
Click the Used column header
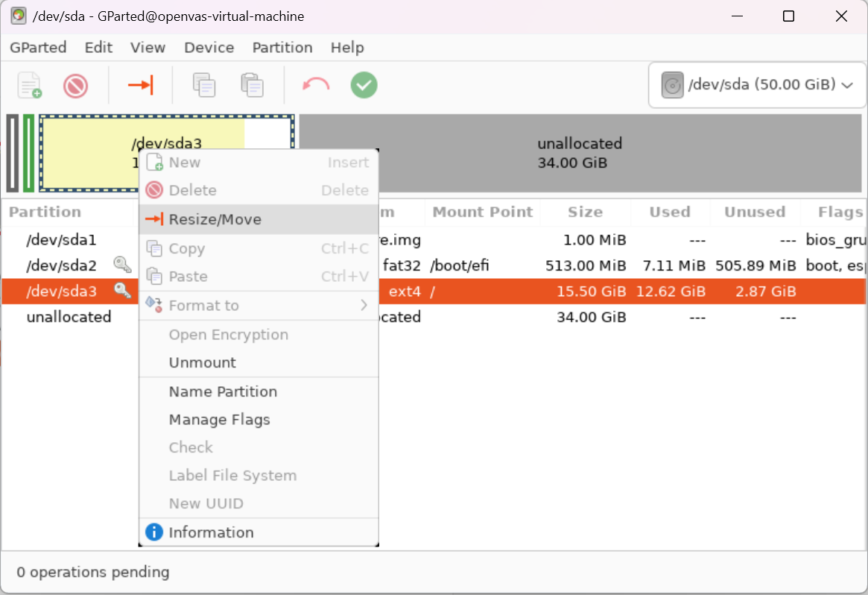[670, 212]
